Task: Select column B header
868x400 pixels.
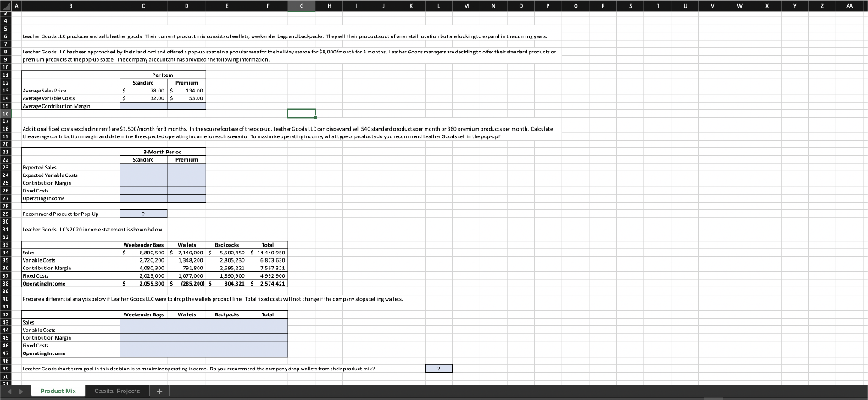Action: coord(70,6)
